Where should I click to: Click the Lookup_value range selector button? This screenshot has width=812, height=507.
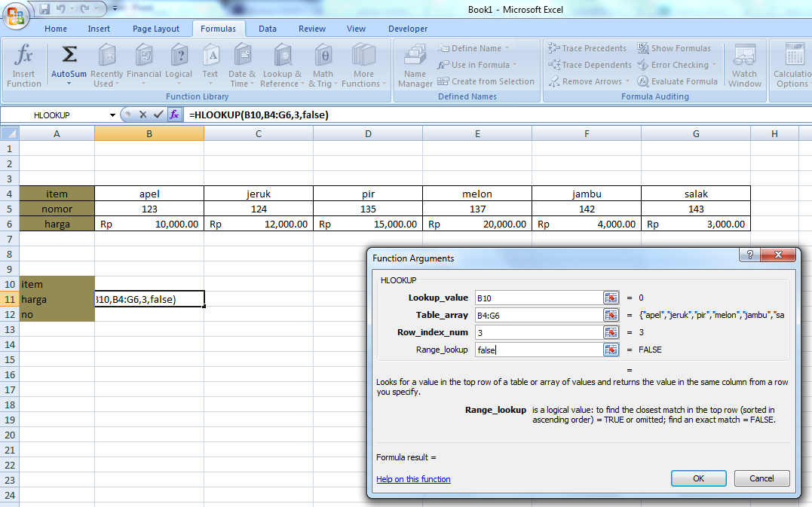(x=611, y=297)
